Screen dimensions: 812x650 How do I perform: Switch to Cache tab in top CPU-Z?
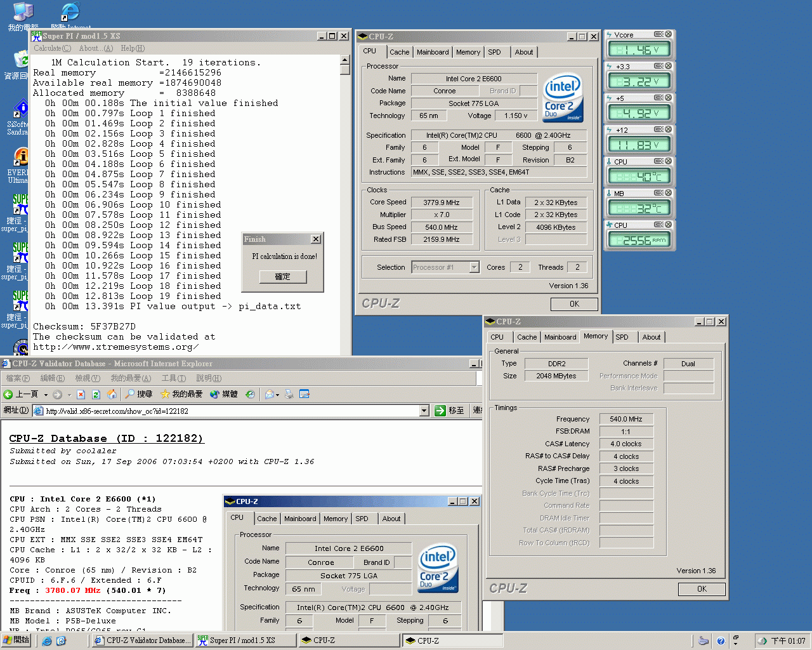pos(400,53)
